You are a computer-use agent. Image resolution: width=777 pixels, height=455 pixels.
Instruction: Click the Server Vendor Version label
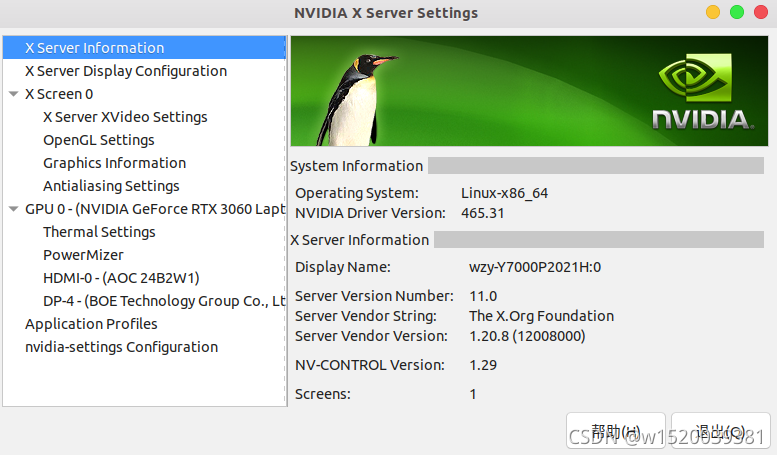[x=371, y=336]
